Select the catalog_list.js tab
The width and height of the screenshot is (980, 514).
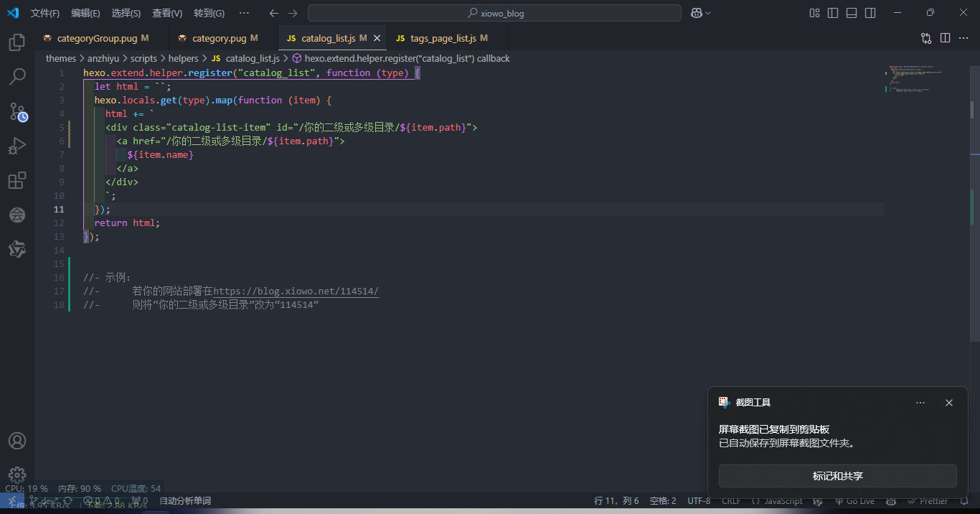[x=332, y=38]
